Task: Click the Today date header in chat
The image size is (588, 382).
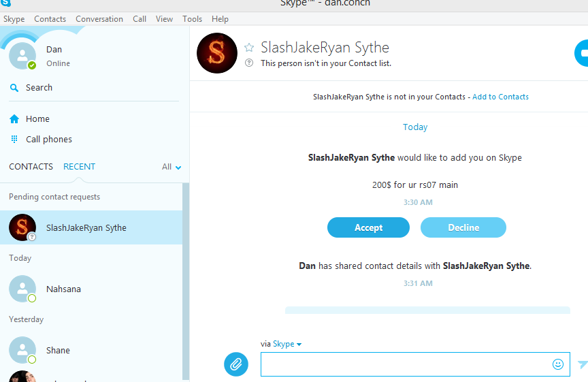Action: click(x=415, y=127)
